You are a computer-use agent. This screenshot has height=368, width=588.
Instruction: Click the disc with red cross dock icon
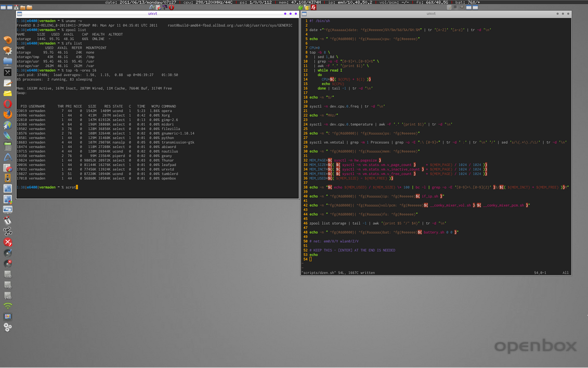pyautogui.click(x=7, y=263)
